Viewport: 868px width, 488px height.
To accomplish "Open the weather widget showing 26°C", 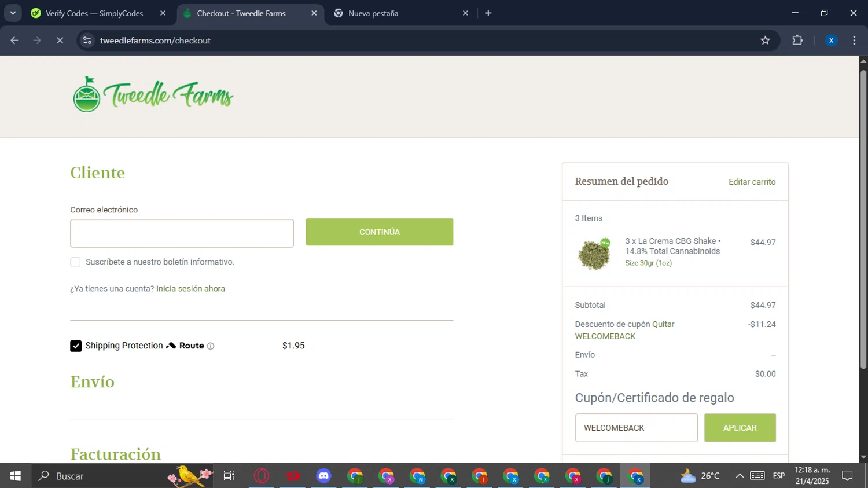I will (700, 476).
